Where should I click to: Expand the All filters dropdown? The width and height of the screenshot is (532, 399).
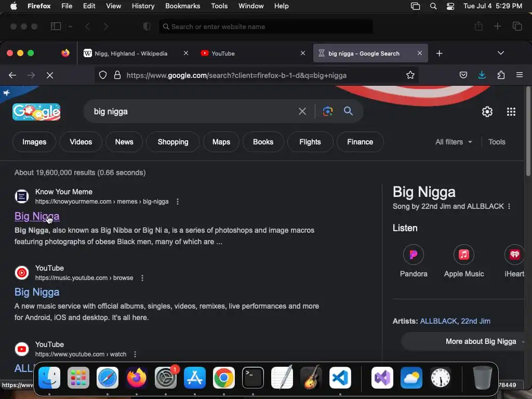click(x=454, y=142)
